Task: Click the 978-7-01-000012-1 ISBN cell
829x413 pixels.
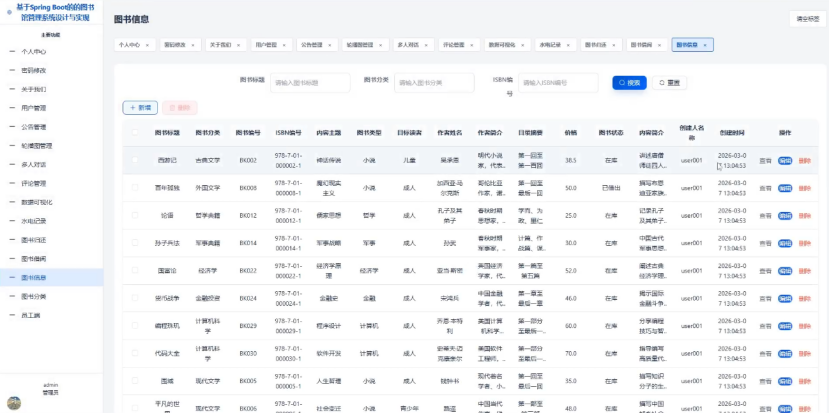Action: (x=289, y=215)
